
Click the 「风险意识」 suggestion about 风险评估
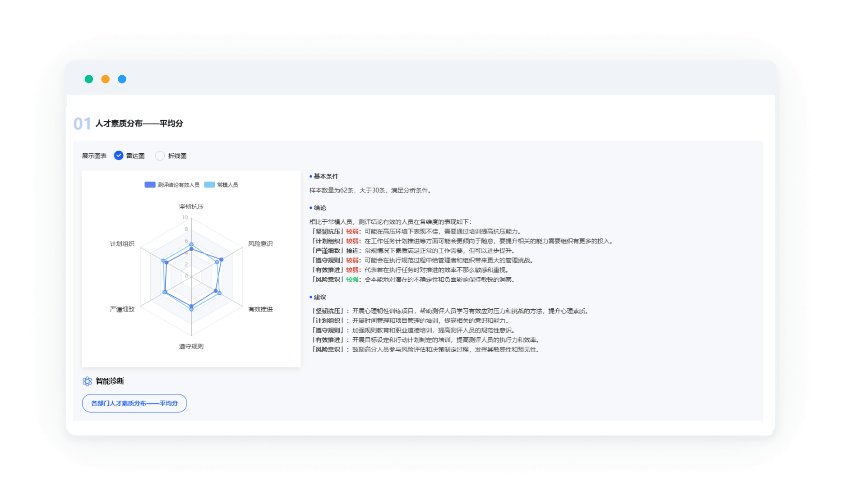tap(426, 349)
